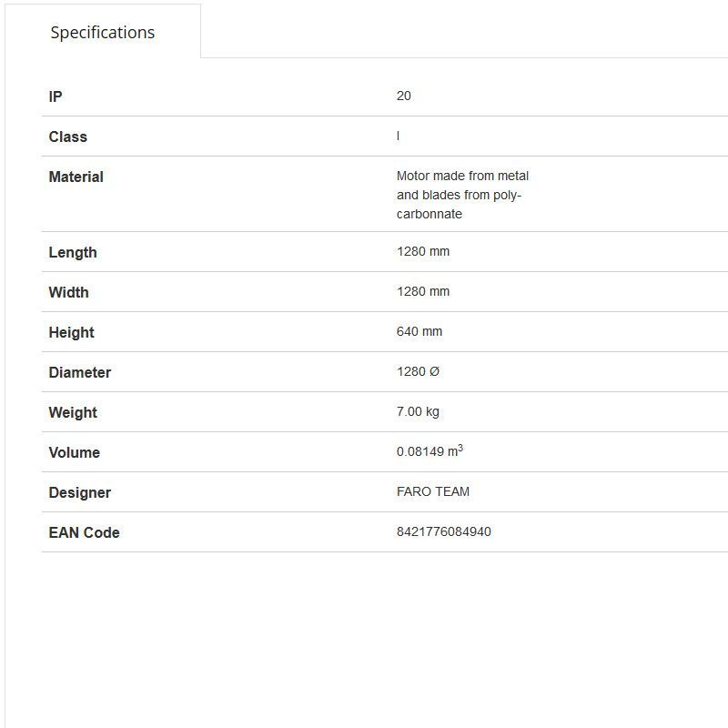Open the Specifications tab
Image resolution: width=728 pixels, height=728 pixels.
tap(103, 33)
